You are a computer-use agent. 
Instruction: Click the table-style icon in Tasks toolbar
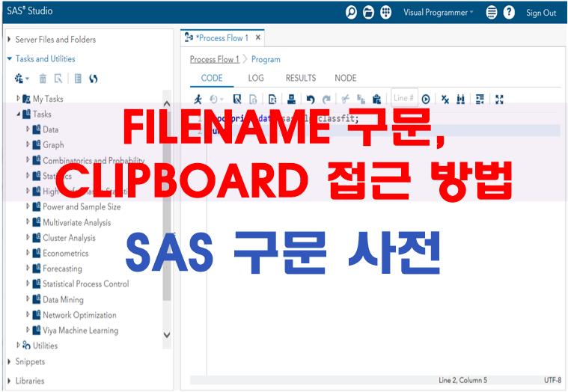tap(78, 79)
